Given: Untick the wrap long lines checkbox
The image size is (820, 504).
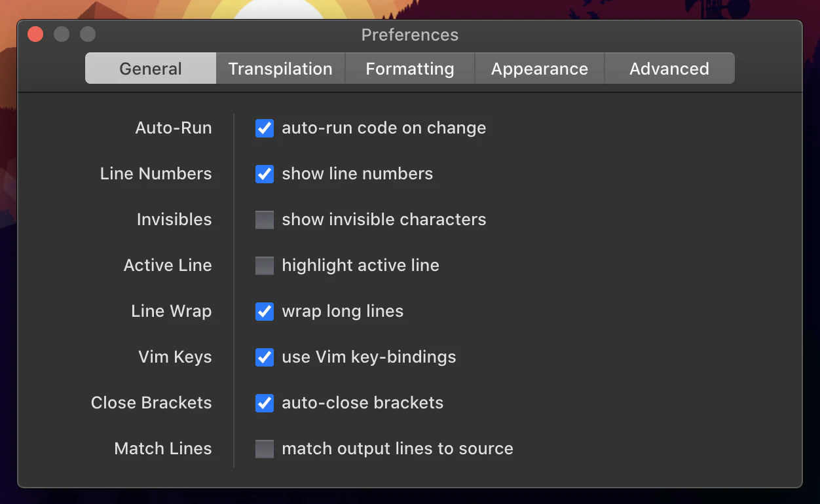Looking at the screenshot, I should click(x=265, y=311).
